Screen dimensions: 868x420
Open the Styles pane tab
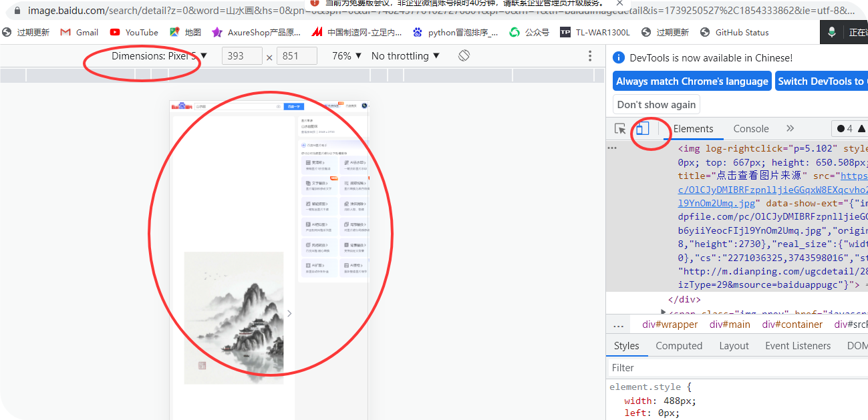pos(627,346)
